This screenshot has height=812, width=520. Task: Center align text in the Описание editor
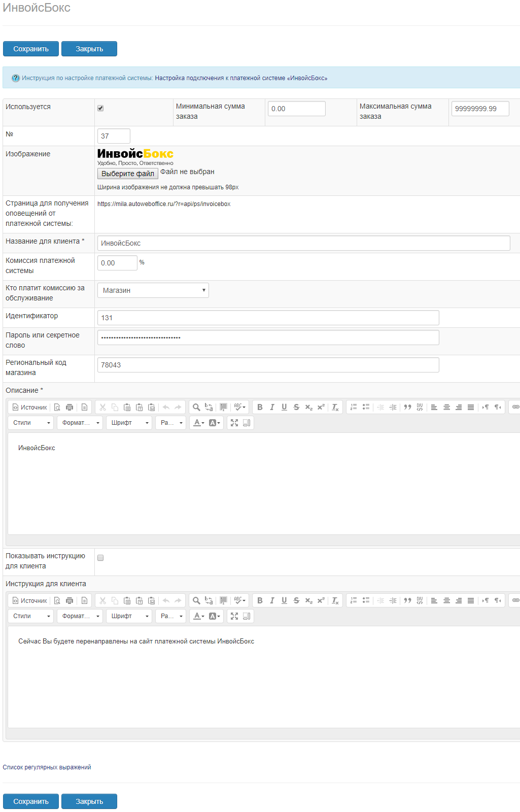pos(446,407)
